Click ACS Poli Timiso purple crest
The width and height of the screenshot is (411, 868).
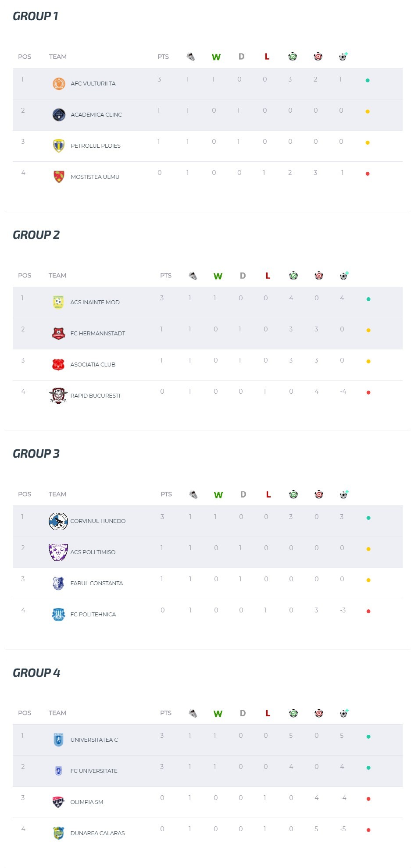coord(58,552)
